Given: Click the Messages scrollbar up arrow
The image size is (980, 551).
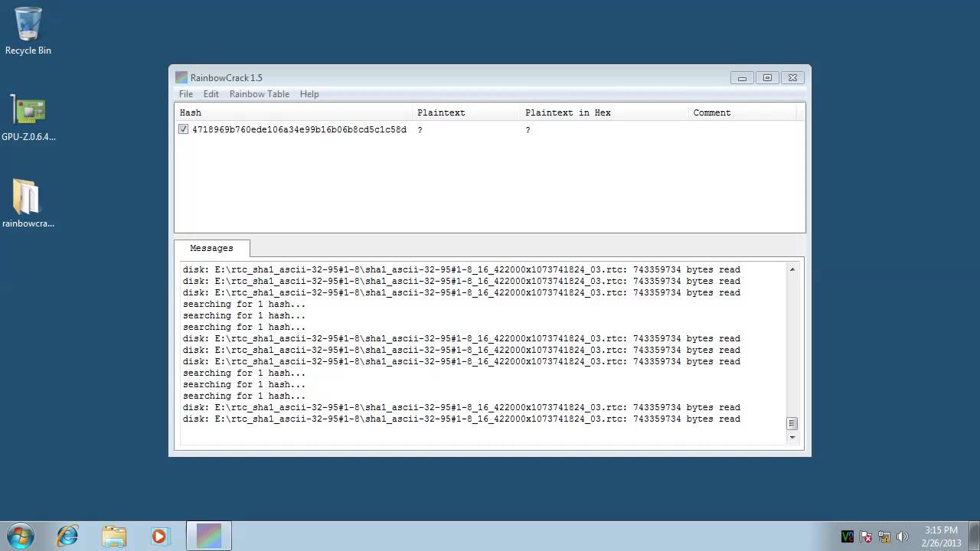Looking at the screenshot, I should (792, 269).
